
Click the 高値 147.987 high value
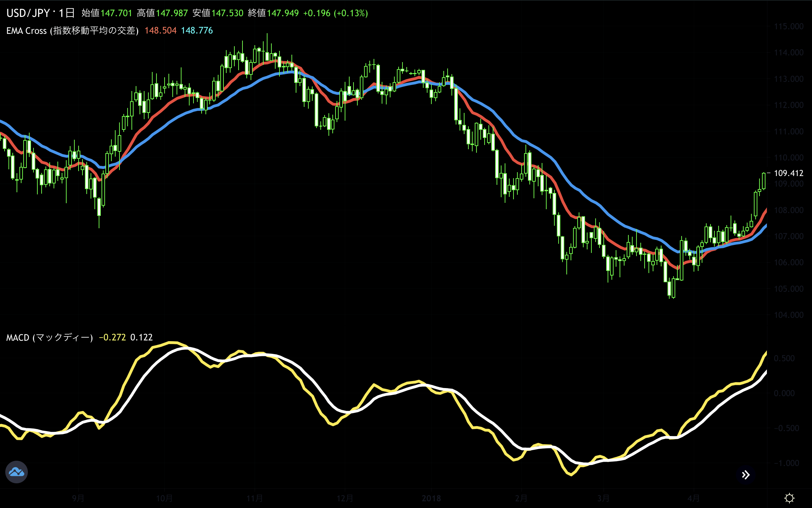click(x=172, y=13)
